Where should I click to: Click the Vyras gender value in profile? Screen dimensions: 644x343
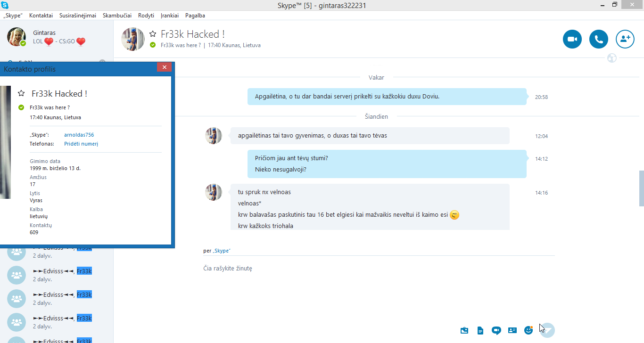36,200
